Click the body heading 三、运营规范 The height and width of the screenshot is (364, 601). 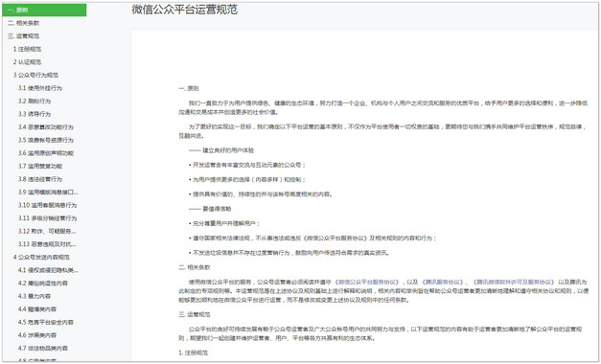pos(195,314)
